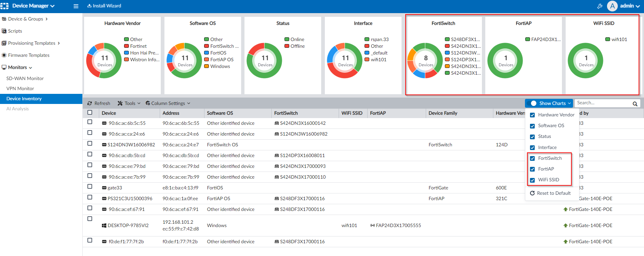Viewport: 644px width, 256px height.
Task: Click the Device & Groups icon
Action: pyautogui.click(x=4, y=19)
